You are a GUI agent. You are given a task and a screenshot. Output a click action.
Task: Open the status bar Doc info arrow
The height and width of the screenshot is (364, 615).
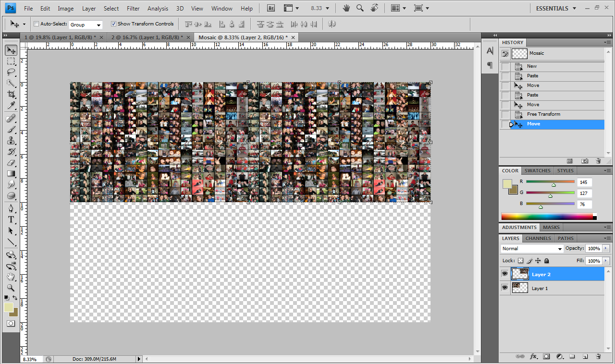tap(139, 359)
